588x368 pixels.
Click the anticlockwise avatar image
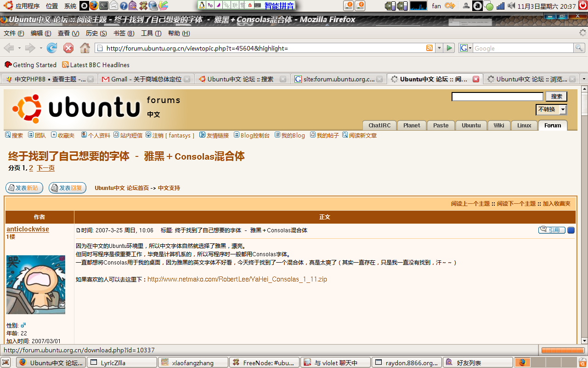pyautogui.click(x=36, y=285)
